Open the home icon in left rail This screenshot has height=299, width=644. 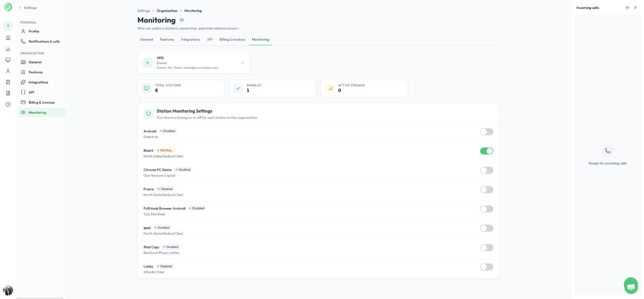[8, 38]
